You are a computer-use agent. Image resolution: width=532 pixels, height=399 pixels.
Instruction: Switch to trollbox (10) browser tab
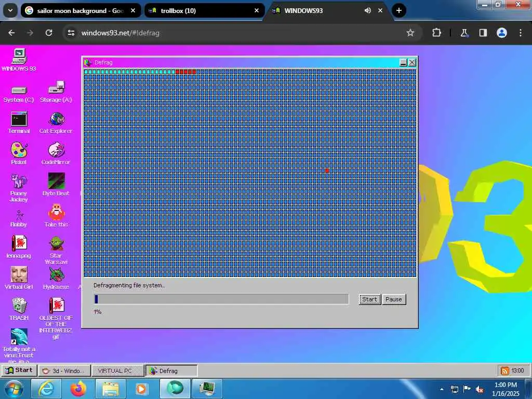coord(205,11)
